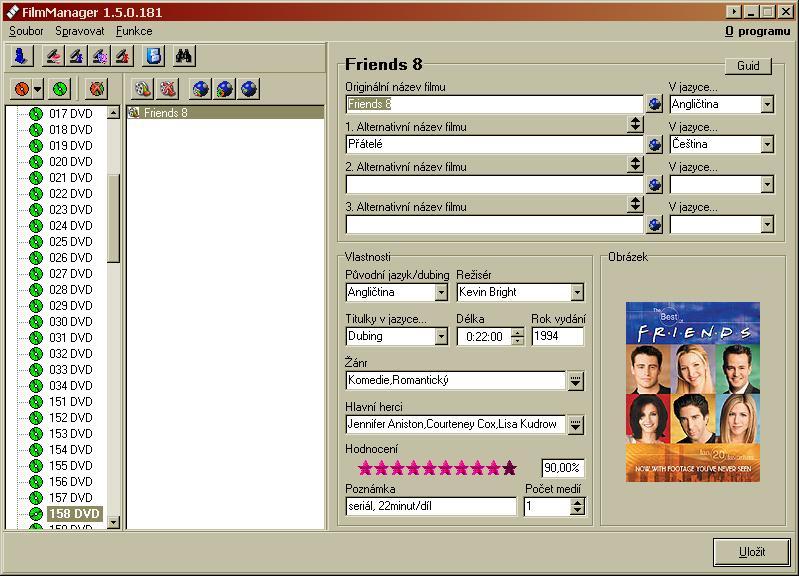The height and width of the screenshot is (576, 799).
Task: Select the 9th rating star
Action: [x=494, y=468]
